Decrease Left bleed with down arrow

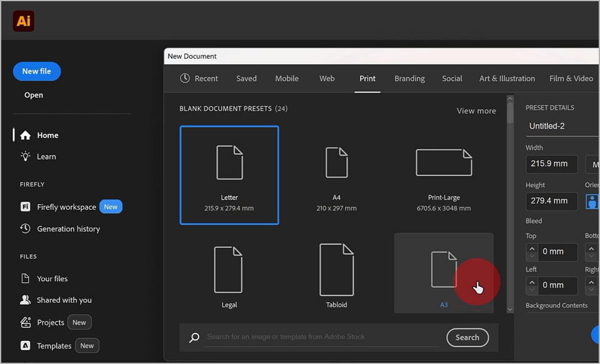click(x=532, y=290)
